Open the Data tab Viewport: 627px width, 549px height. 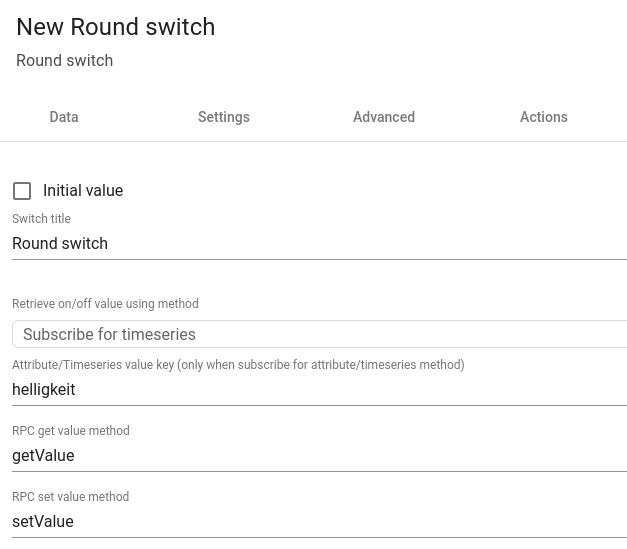click(x=64, y=117)
